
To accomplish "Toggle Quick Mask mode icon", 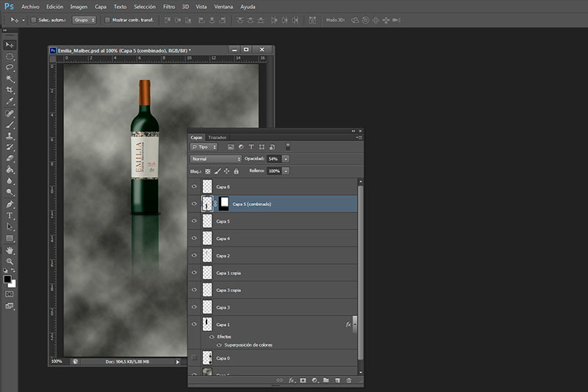I will click(x=10, y=294).
